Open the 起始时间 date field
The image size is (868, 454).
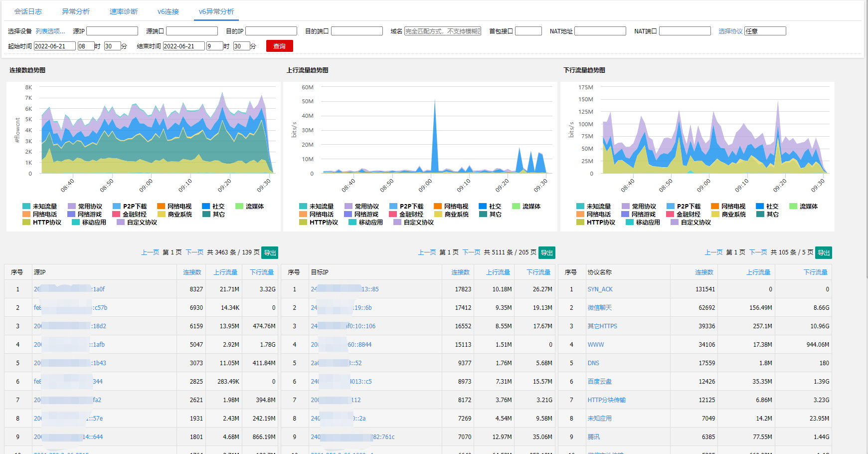point(55,46)
